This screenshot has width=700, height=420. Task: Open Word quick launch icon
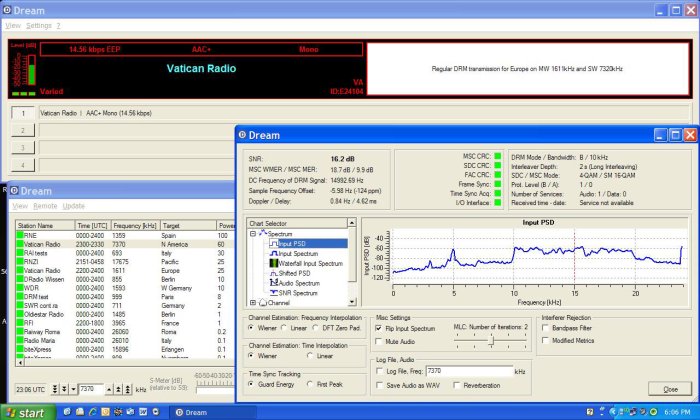point(143,412)
